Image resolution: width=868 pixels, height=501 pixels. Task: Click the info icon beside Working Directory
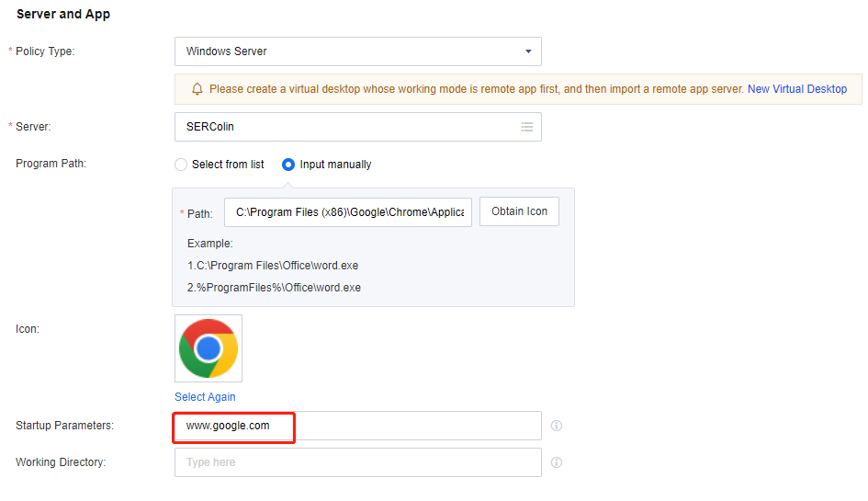pos(557,462)
